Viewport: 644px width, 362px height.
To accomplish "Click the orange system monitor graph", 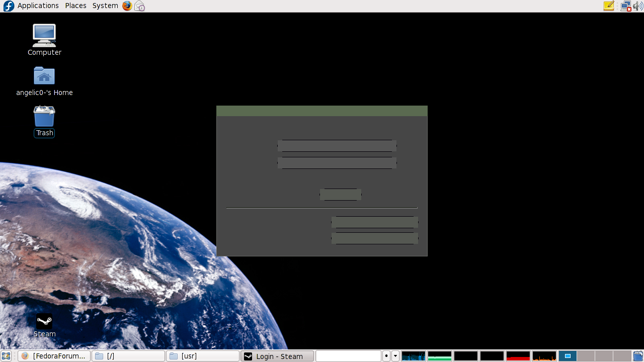I will 544,356.
